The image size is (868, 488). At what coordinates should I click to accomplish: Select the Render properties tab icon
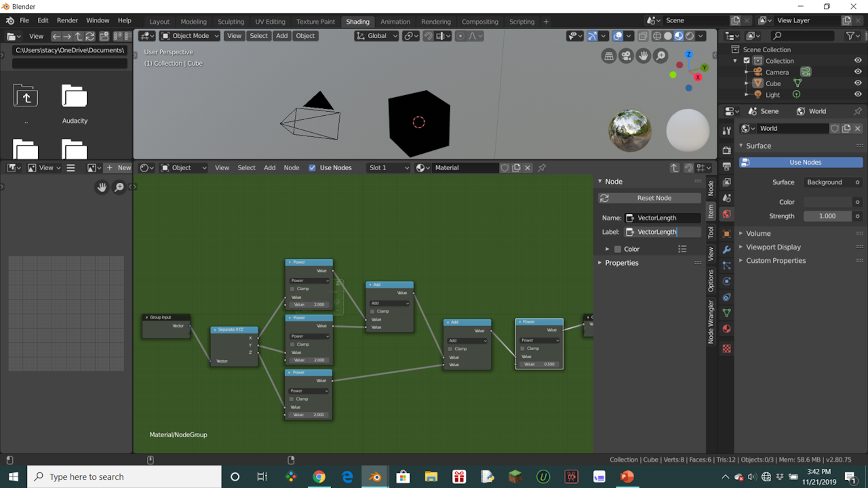727,150
